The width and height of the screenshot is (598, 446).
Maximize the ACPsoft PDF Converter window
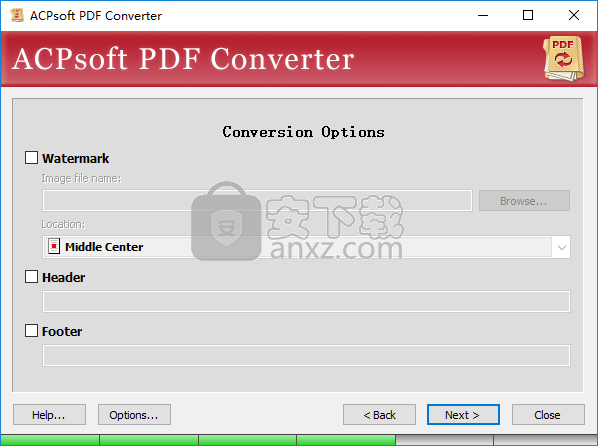[x=528, y=15]
